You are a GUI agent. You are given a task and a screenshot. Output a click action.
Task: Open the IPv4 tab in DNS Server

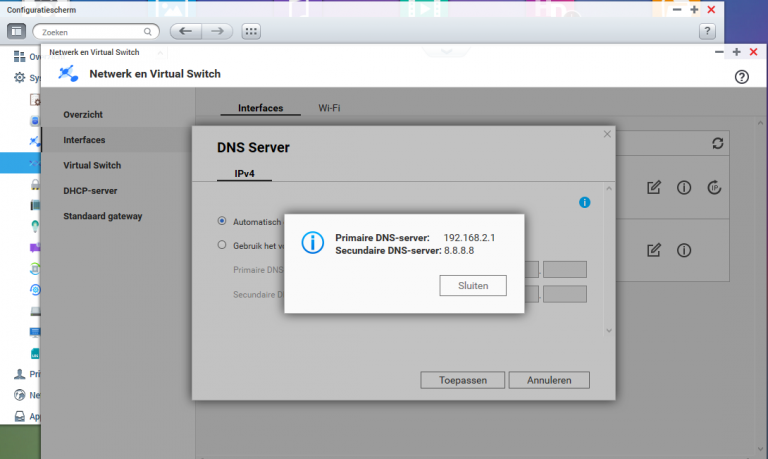click(x=245, y=173)
